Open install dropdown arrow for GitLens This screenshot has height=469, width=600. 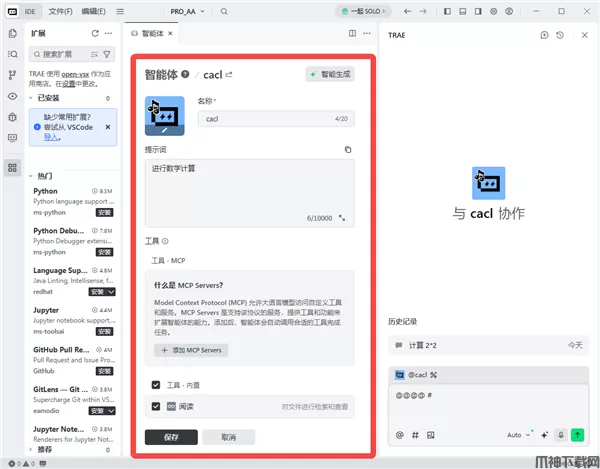coord(111,411)
